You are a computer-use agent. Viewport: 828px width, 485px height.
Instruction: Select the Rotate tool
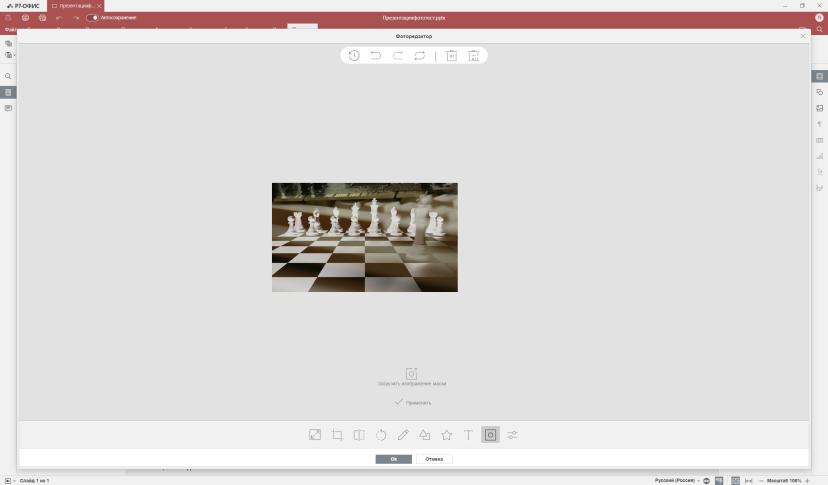pyautogui.click(x=381, y=435)
